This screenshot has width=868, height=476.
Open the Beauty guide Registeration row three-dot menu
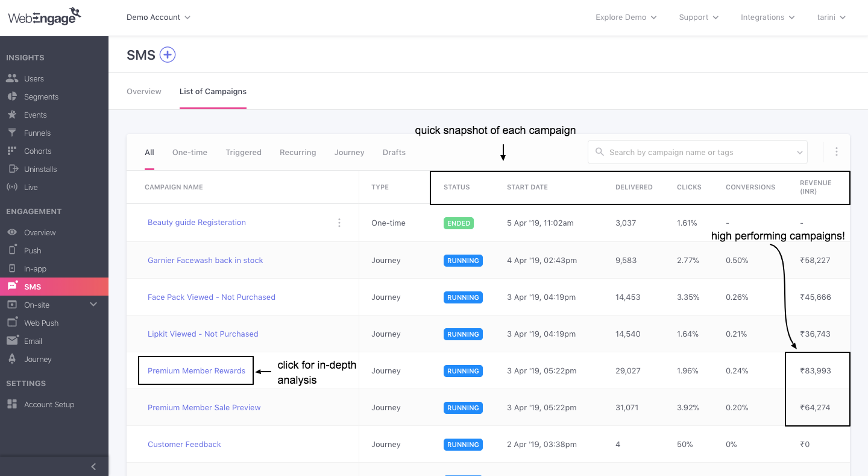tap(339, 223)
